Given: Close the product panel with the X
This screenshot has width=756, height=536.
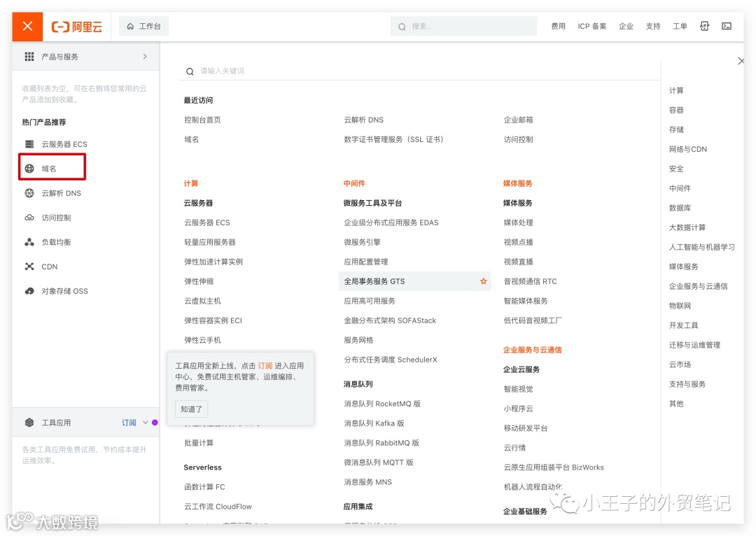Looking at the screenshot, I should 741,61.
